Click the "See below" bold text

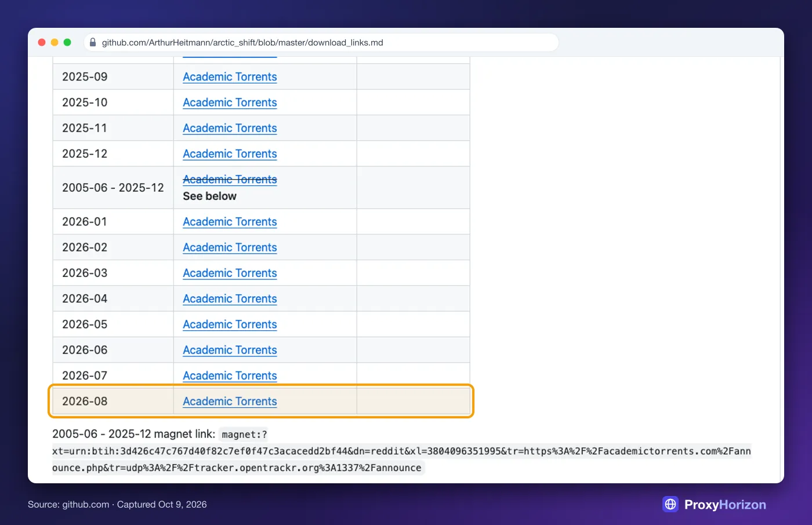click(209, 196)
